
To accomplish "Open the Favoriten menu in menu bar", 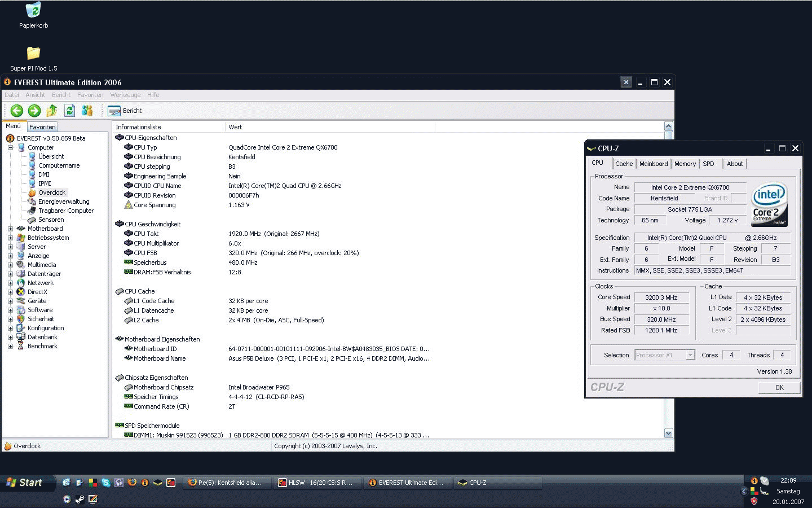I will pos(90,95).
